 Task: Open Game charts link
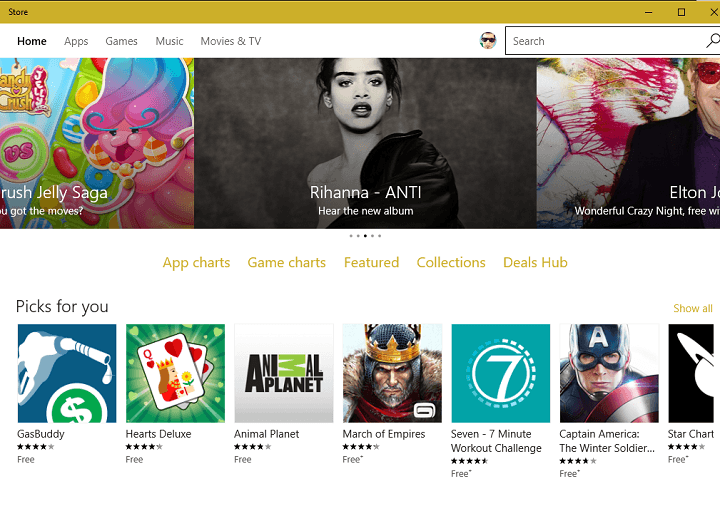(x=287, y=263)
